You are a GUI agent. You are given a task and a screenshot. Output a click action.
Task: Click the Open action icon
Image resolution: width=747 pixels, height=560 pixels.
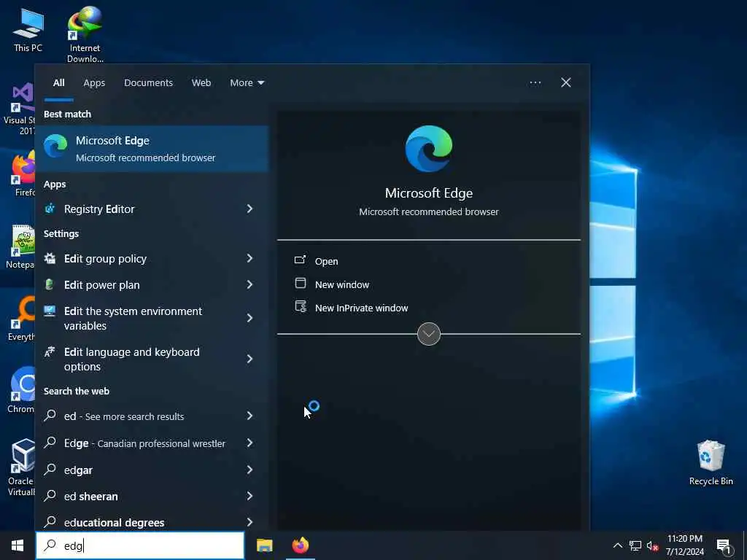300,260
